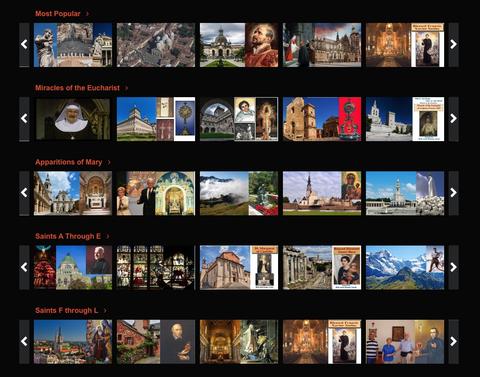This screenshot has height=377, width=480.
Task: Open the cloister arch collage thumbnail
Action: point(239,119)
